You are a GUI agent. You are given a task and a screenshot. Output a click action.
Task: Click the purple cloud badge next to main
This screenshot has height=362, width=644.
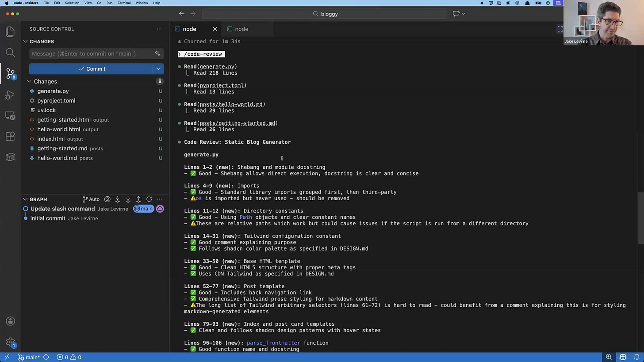[x=160, y=208]
